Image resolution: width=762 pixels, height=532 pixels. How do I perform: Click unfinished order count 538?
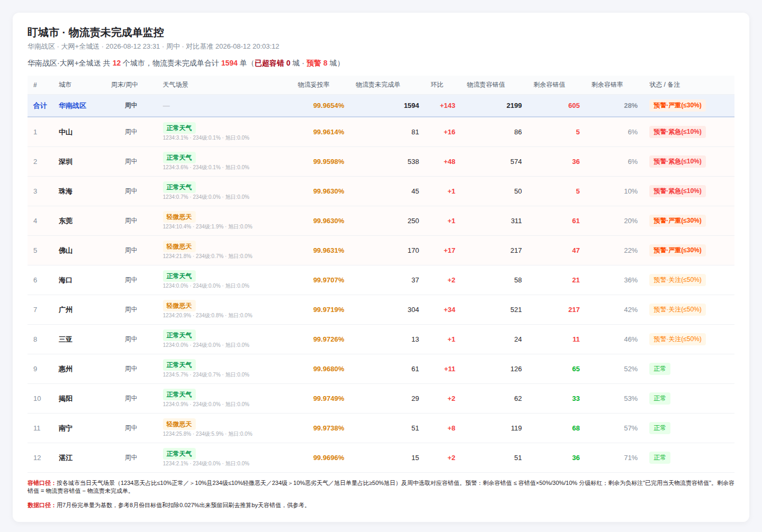pos(413,162)
